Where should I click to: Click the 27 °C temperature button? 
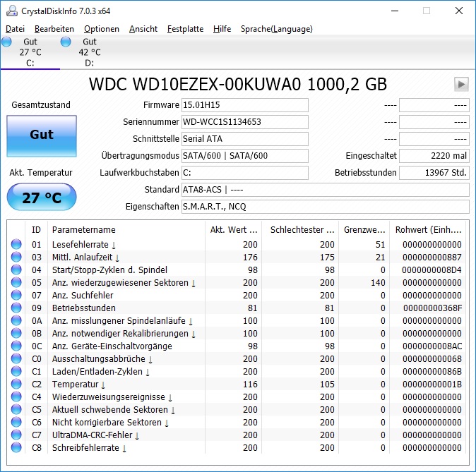pos(42,197)
